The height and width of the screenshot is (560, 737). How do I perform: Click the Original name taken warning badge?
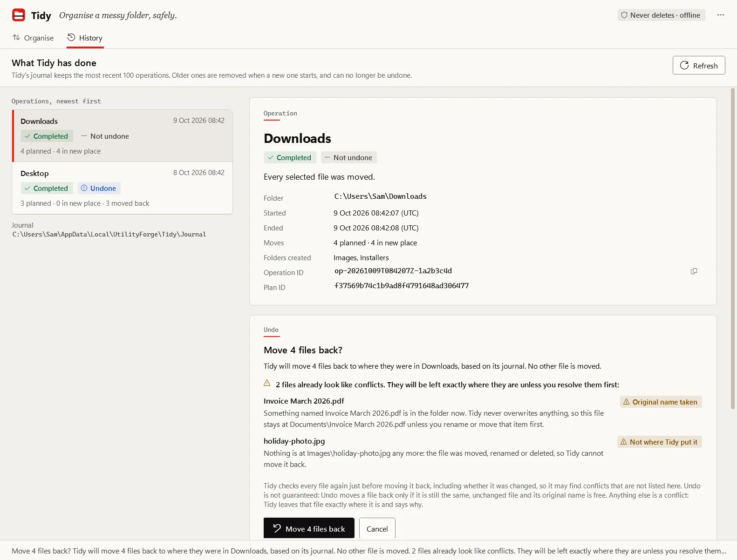click(661, 402)
